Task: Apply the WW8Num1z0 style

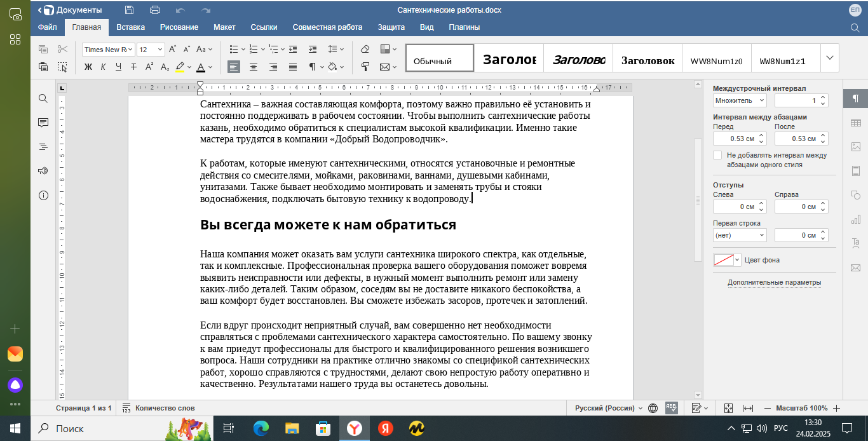Action: [716, 58]
